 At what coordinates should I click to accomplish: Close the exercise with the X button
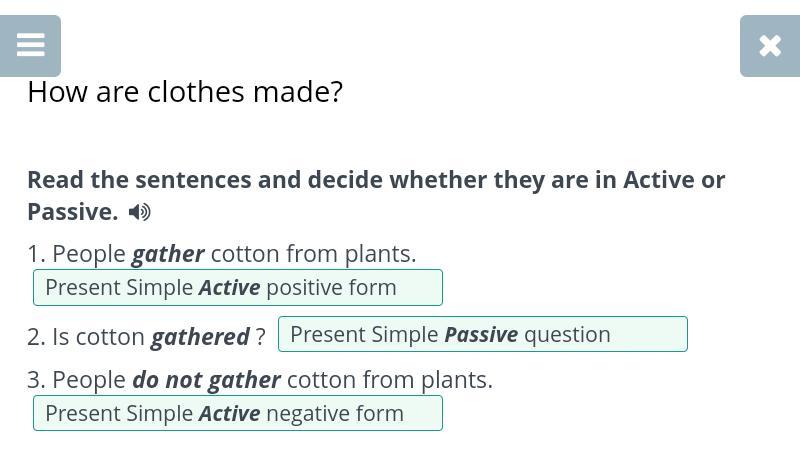[x=769, y=46]
